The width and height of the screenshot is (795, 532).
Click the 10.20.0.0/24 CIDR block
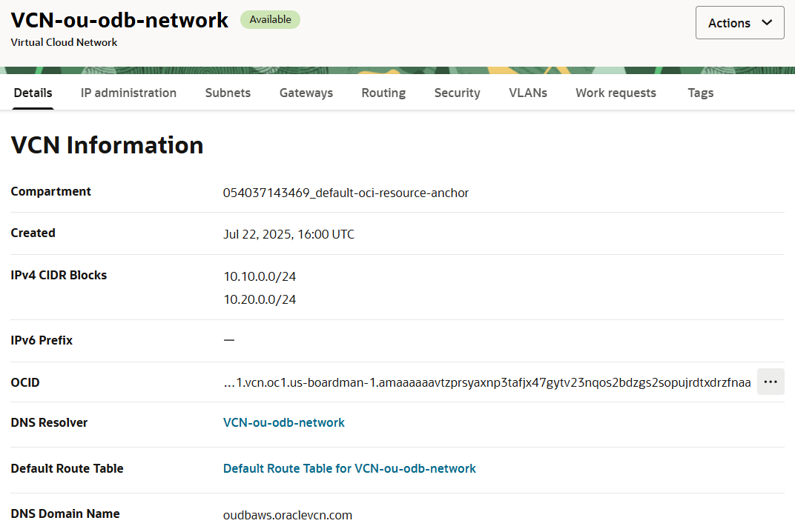[260, 299]
